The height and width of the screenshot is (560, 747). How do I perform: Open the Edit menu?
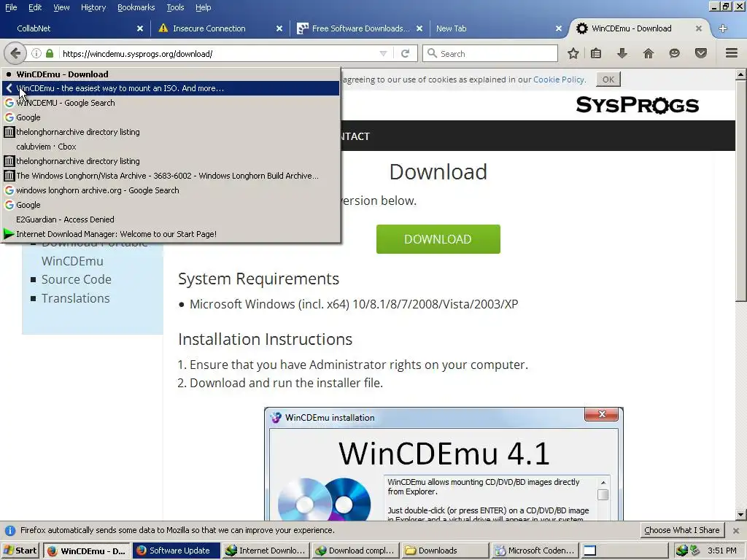coord(35,7)
